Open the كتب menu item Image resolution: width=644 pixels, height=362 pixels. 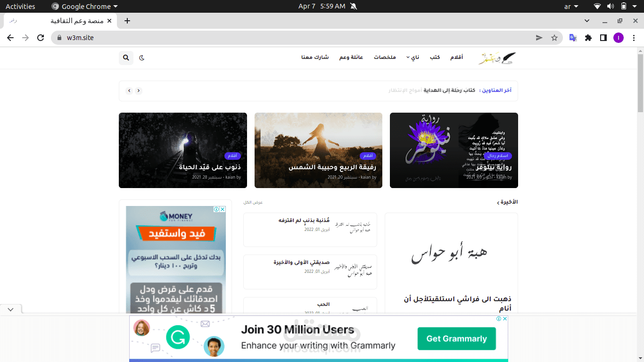(x=435, y=58)
